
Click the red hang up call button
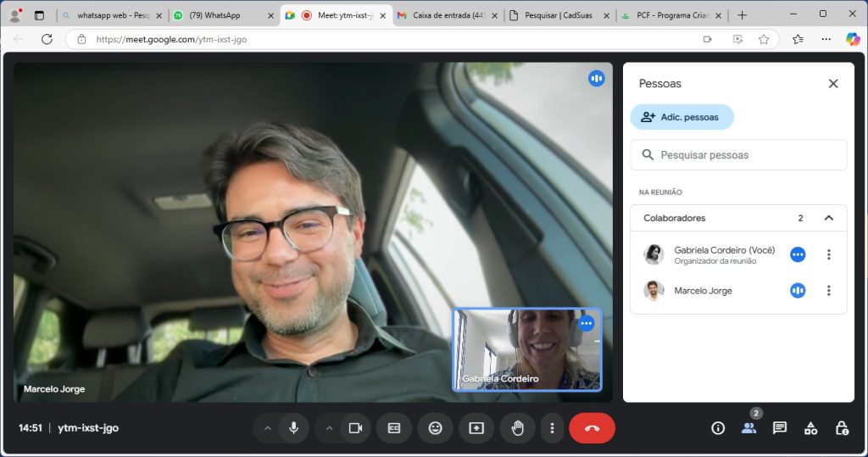[x=592, y=428]
